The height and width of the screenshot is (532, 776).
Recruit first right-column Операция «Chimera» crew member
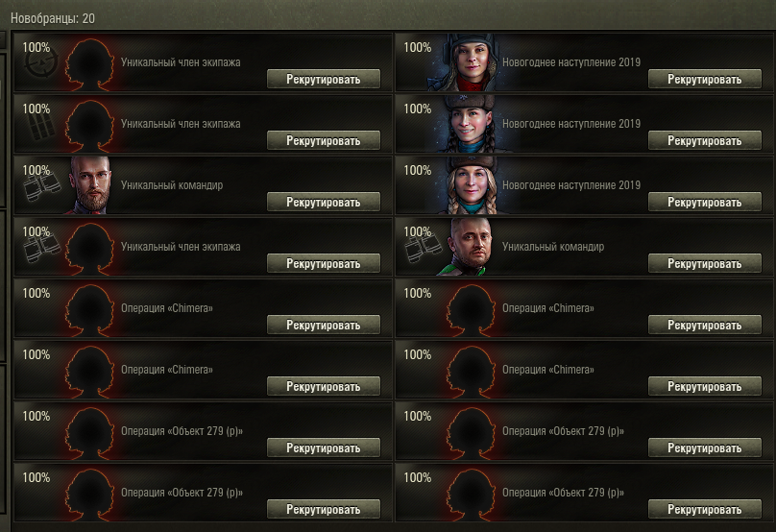705,325
